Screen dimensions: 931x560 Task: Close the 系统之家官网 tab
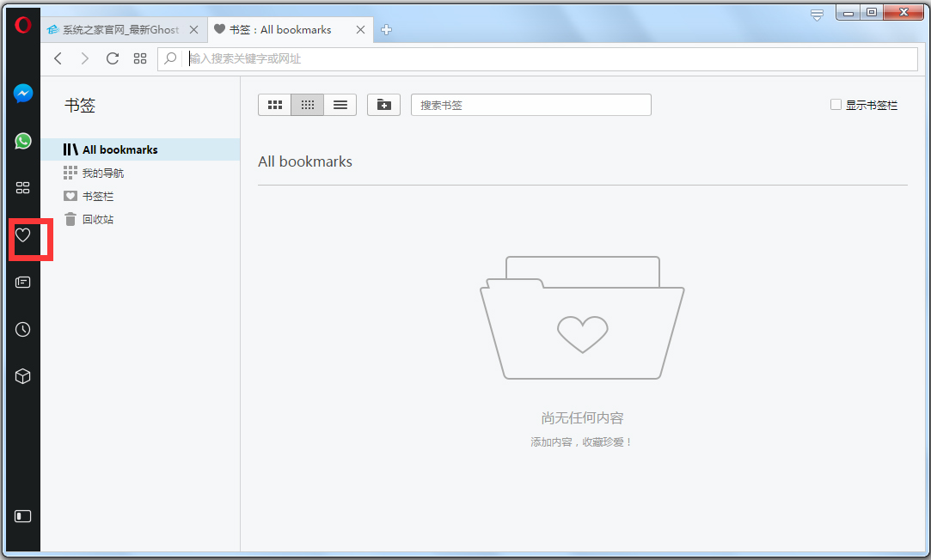click(193, 30)
